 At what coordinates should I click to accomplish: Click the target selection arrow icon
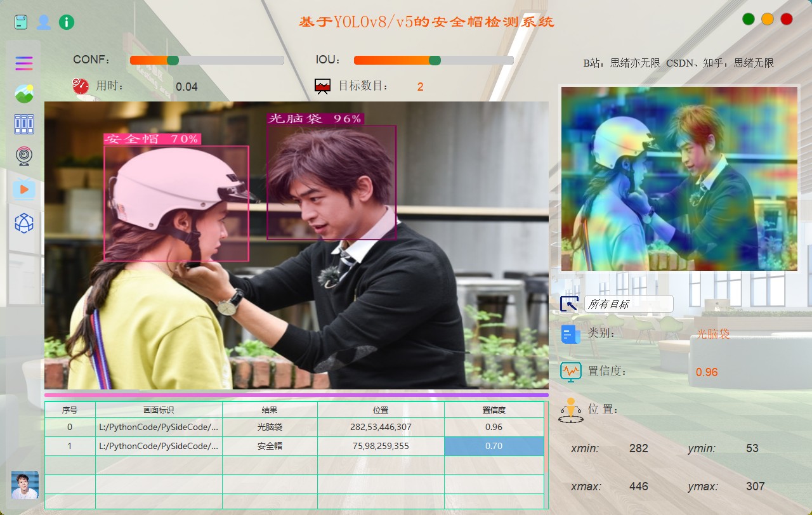point(569,304)
